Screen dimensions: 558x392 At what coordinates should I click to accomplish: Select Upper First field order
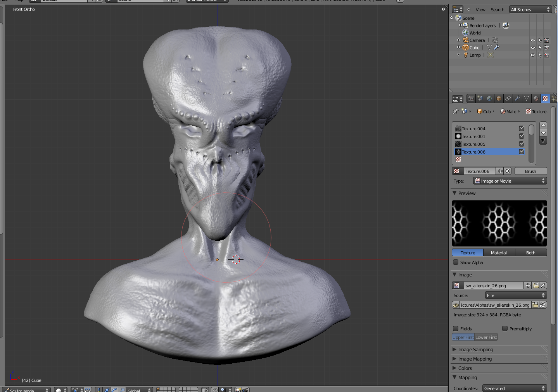click(x=463, y=337)
